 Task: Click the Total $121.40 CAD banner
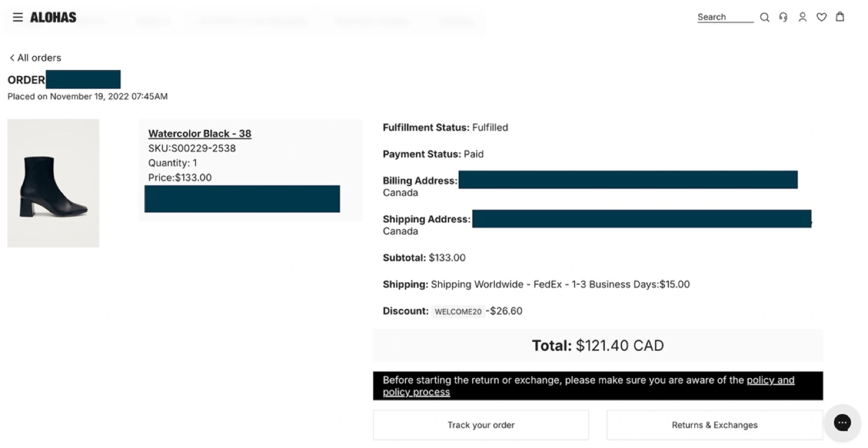click(x=598, y=346)
